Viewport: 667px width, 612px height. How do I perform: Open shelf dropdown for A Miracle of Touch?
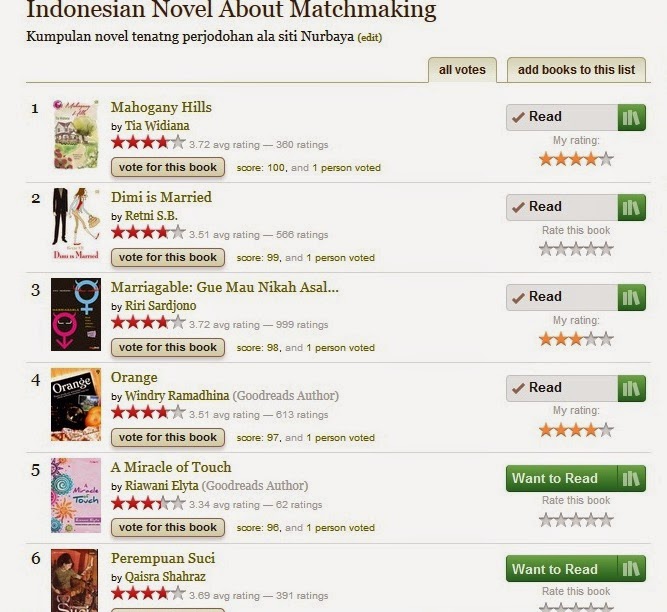(x=631, y=478)
